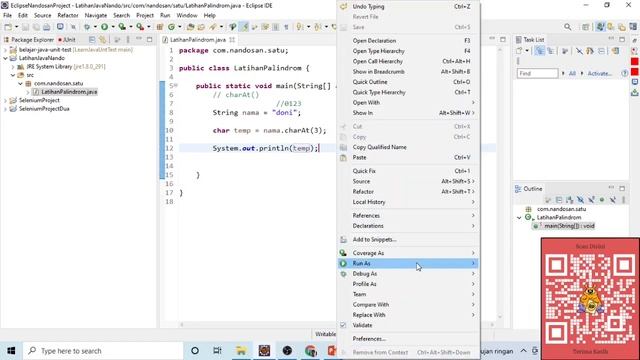Click the Find field in Task List
This screenshot has width=640, height=360.
(537, 73)
